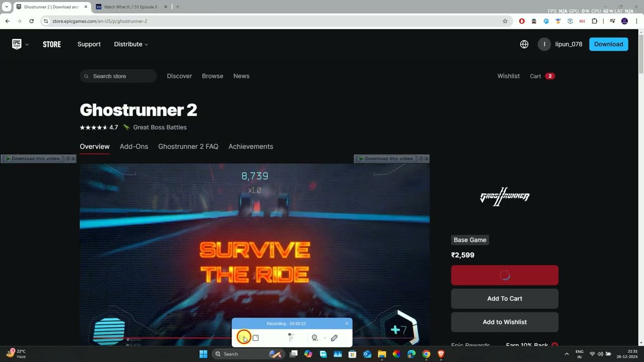Add Ghostrunner 2 To Cart
Screen dimensions: 644x362
pyautogui.click(x=505, y=299)
